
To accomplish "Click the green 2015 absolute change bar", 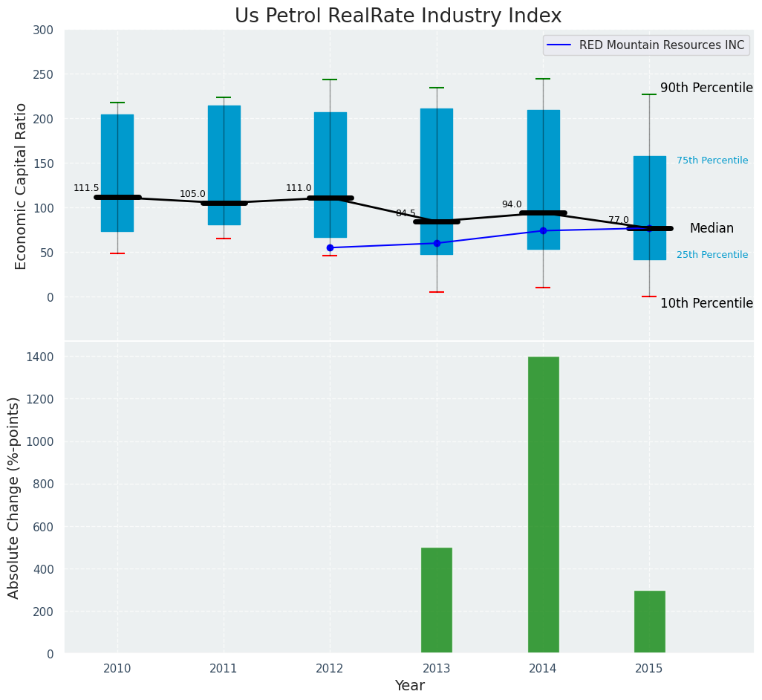I will click(x=649, y=622).
